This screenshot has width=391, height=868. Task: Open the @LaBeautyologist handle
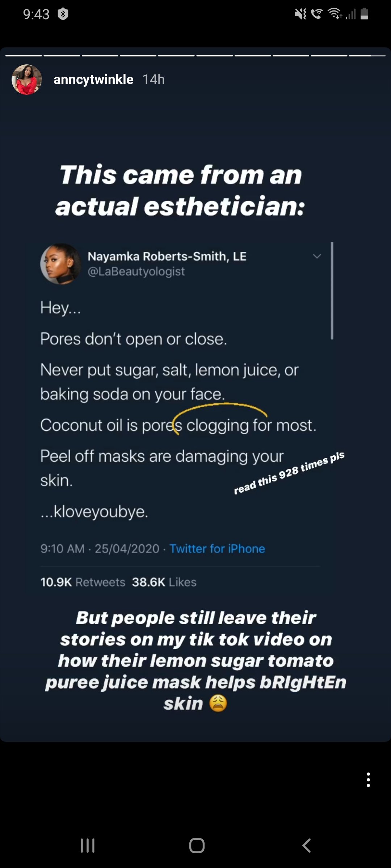point(136,271)
